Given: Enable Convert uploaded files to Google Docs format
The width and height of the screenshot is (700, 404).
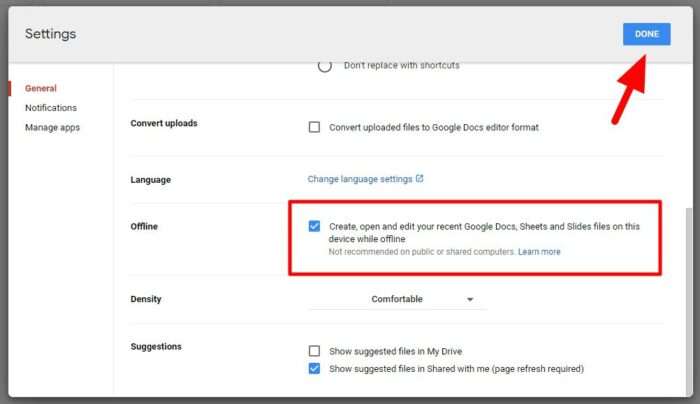Looking at the screenshot, I should pos(314,127).
